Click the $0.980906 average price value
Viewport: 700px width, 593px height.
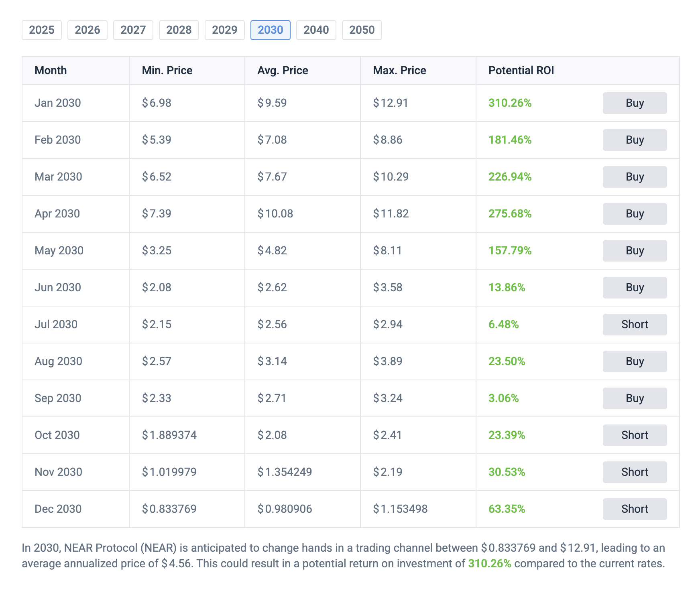[285, 509]
